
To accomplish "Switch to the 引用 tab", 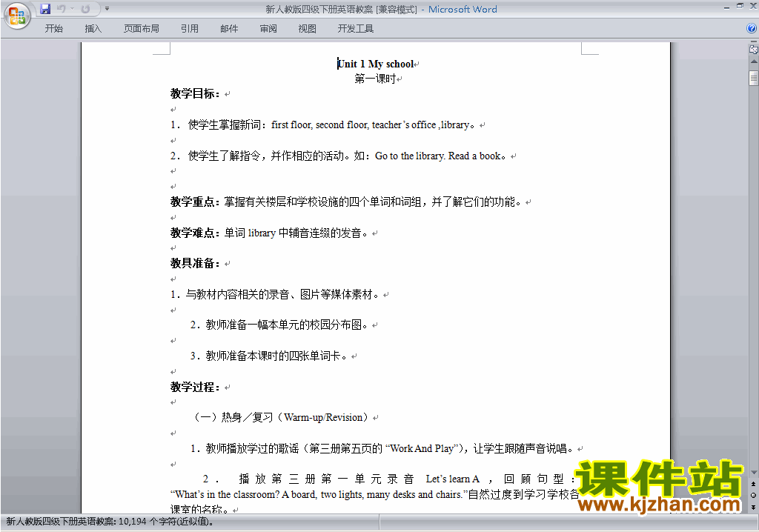I will [x=190, y=29].
